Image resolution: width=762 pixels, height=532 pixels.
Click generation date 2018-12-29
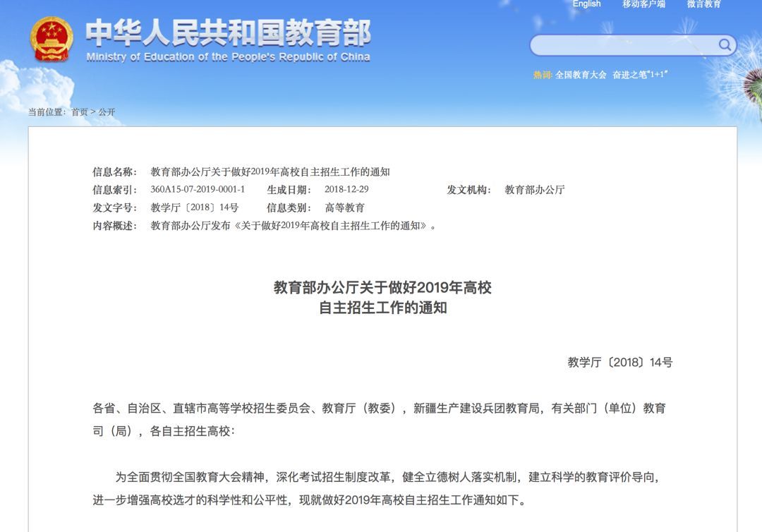tap(346, 190)
